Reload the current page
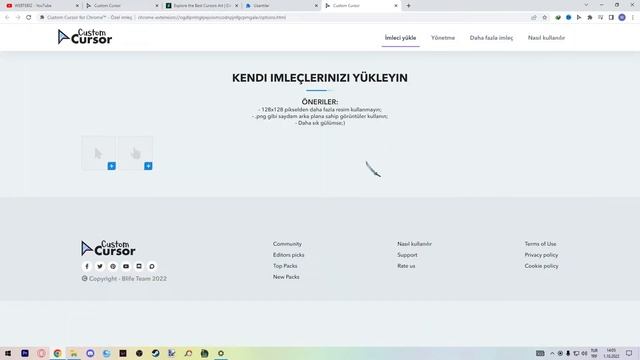The image size is (640, 360). (x=29, y=18)
